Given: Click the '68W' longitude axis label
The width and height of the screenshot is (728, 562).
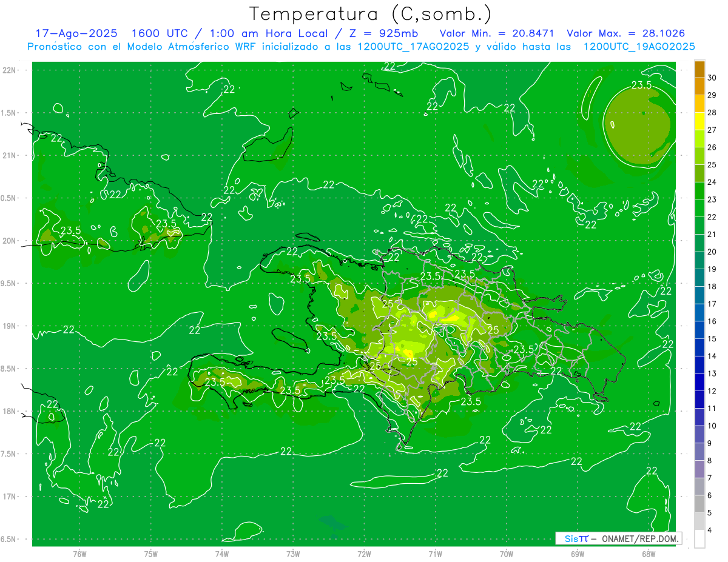Looking at the screenshot, I should pyautogui.click(x=649, y=554).
